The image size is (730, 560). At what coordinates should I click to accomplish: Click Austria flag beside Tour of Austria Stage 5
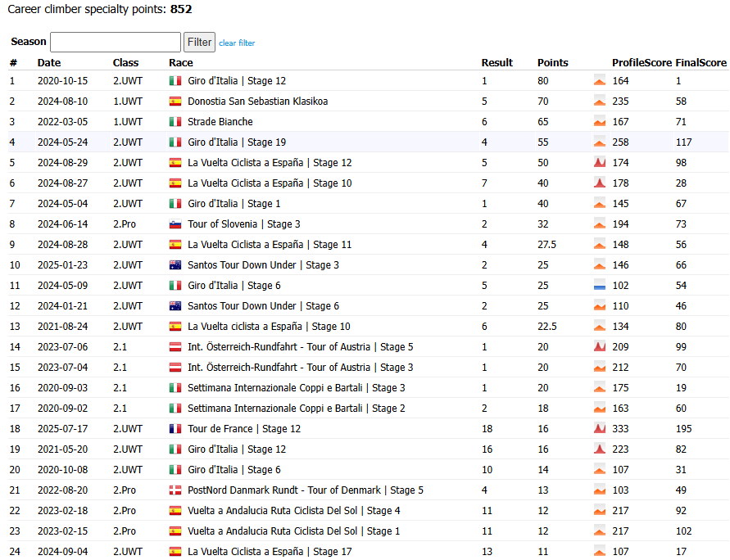pos(175,347)
